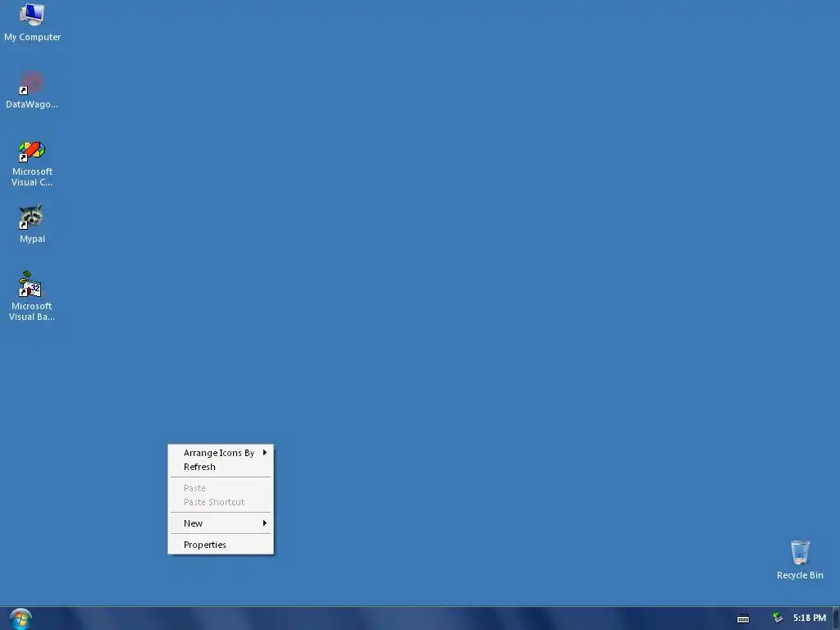840x630 pixels.
Task: Select the DataWago... shortcut icon
Action: [32, 90]
